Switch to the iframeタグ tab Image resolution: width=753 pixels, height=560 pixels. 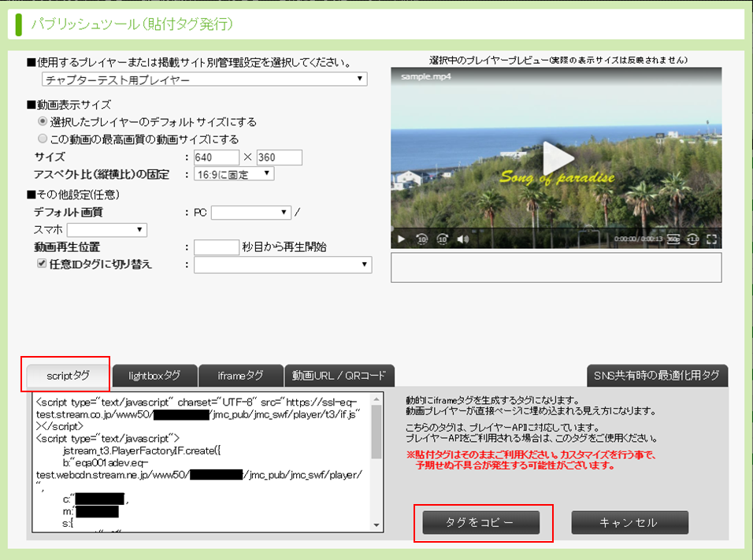point(240,376)
